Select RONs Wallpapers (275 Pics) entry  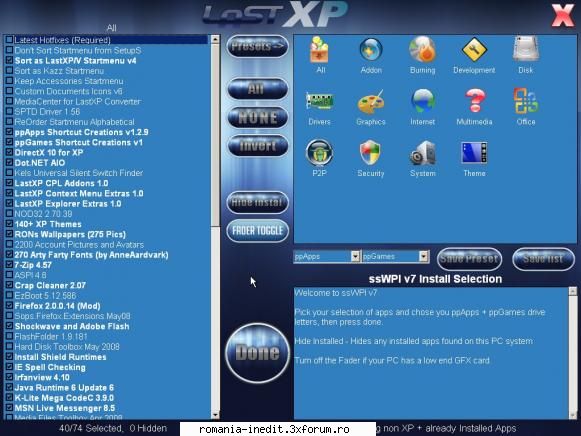70,234
